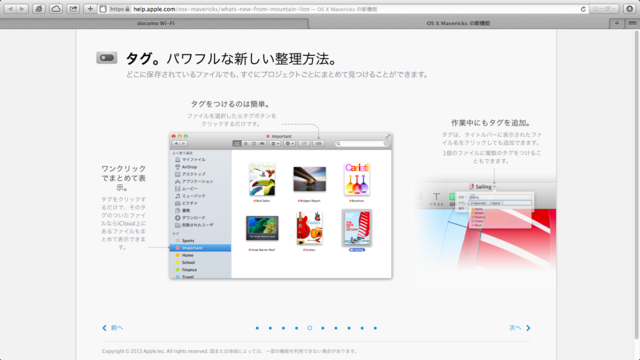
Task: Open the Sailing title bar dropdown arrow
Action: pos(494,187)
